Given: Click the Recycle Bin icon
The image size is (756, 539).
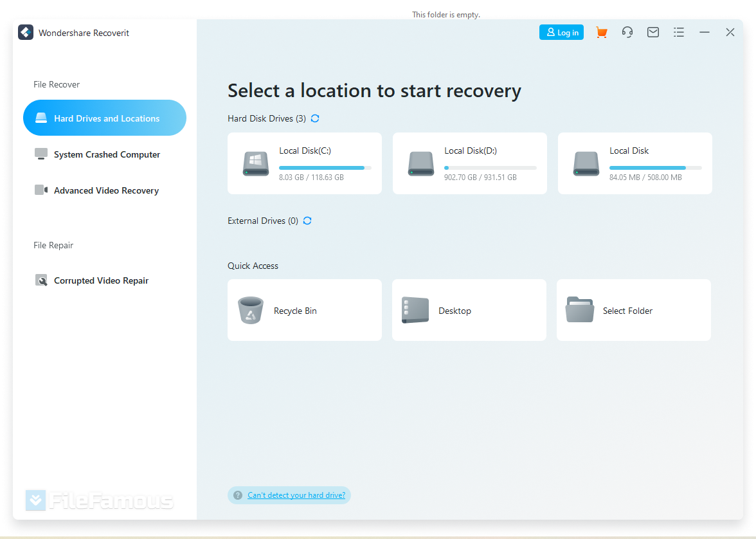Looking at the screenshot, I should point(251,310).
